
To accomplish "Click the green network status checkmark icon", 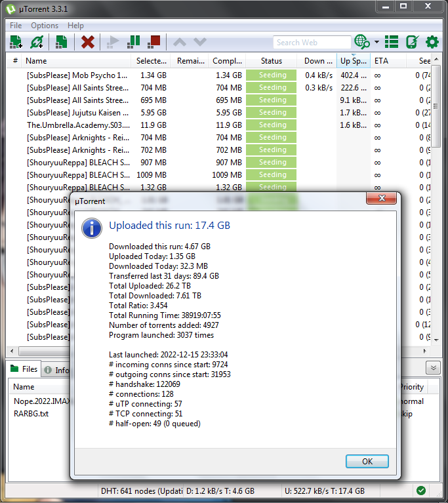I will [x=420, y=491].
